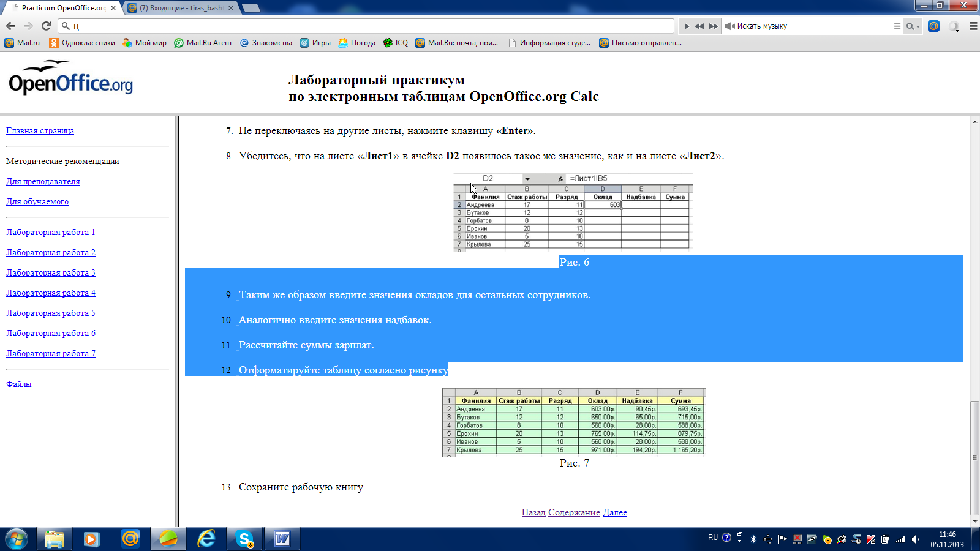Click the page vertical scrollbar thumb
Image resolution: width=980 pixels, height=551 pixels.
coord(974,458)
